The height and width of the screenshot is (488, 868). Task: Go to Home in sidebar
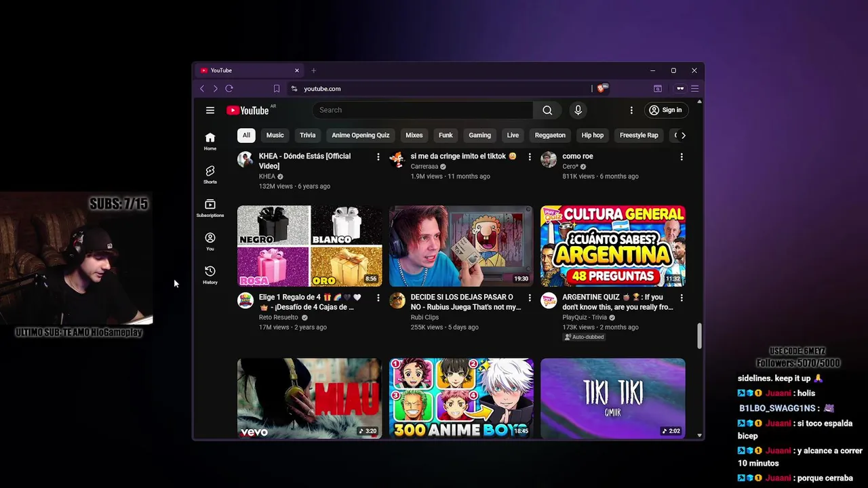pos(210,141)
